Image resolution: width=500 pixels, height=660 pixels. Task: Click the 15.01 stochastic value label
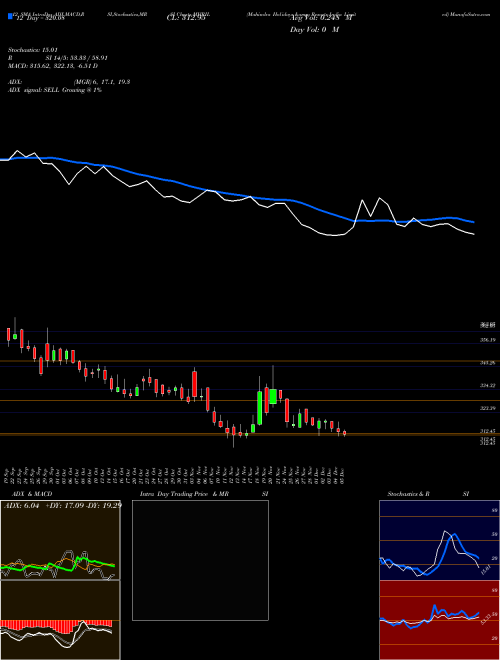click(x=486, y=570)
